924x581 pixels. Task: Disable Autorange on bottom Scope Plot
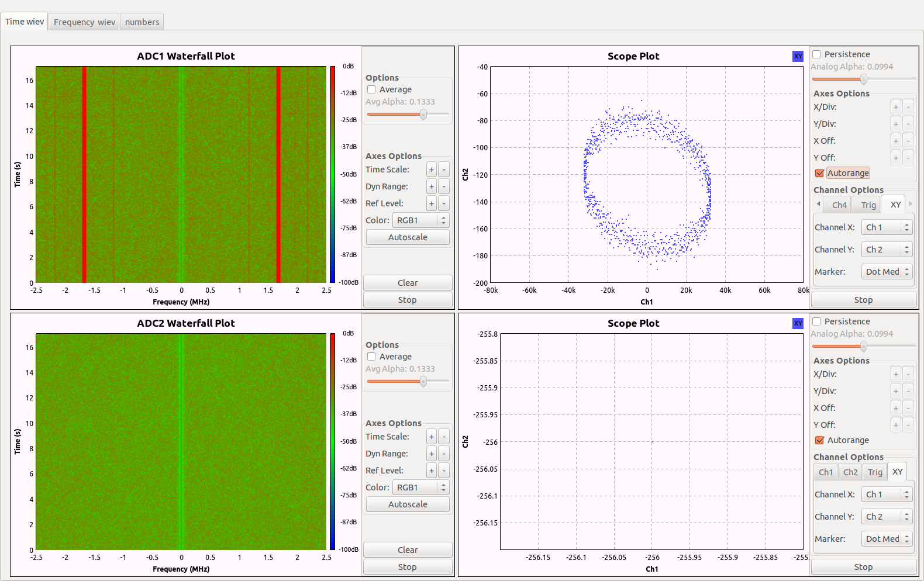tap(820, 440)
